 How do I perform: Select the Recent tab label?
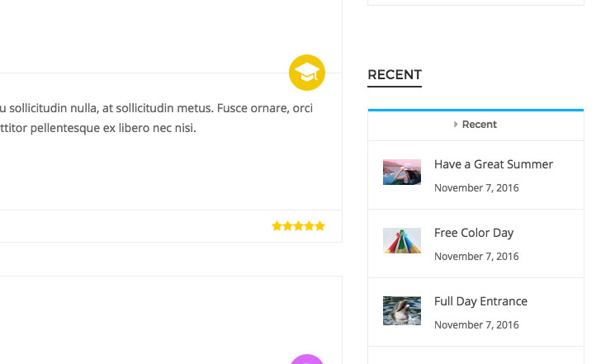click(x=480, y=125)
